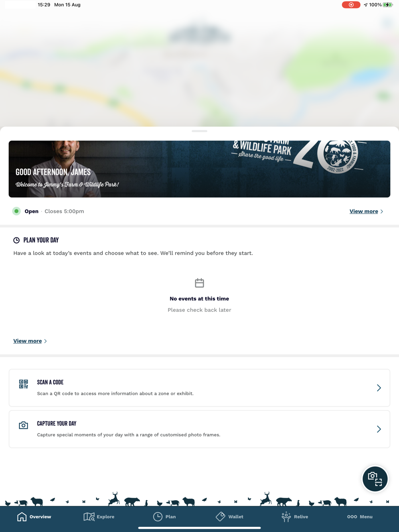This screenshot has width=399, height=532.
Task: Open the Explore map icon
Action: click(89, 517)
